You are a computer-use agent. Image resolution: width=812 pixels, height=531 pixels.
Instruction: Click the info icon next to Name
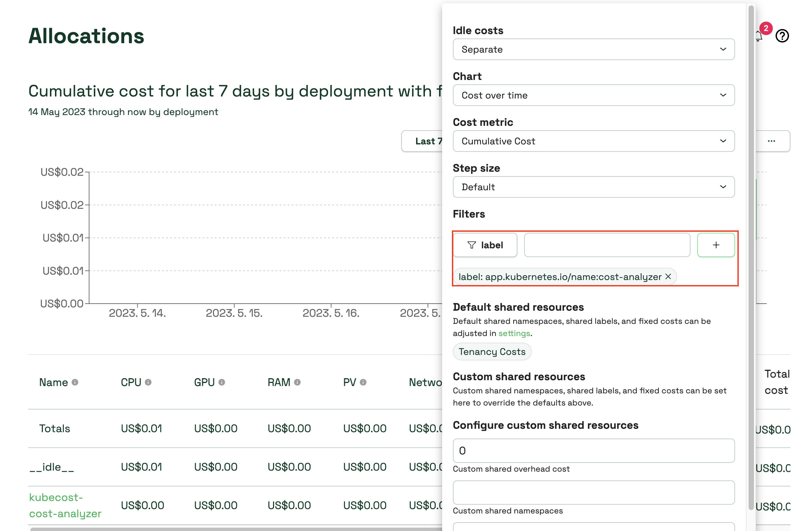point(75,382)
